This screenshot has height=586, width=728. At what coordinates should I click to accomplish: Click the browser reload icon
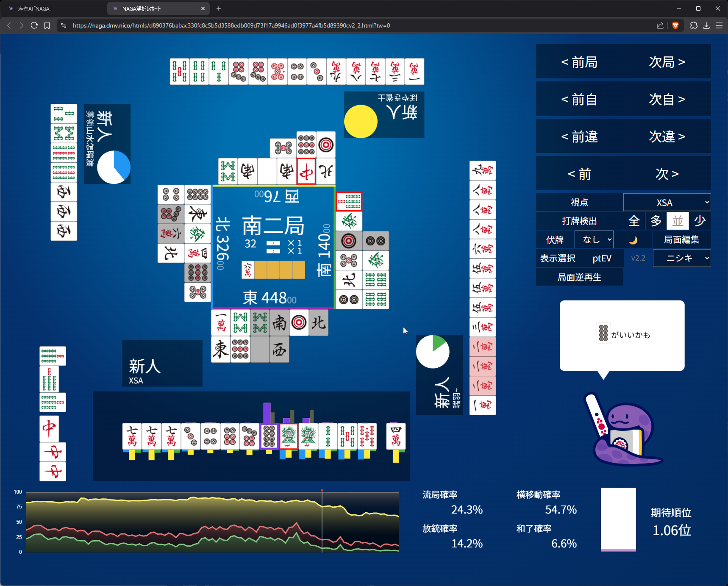34,25
